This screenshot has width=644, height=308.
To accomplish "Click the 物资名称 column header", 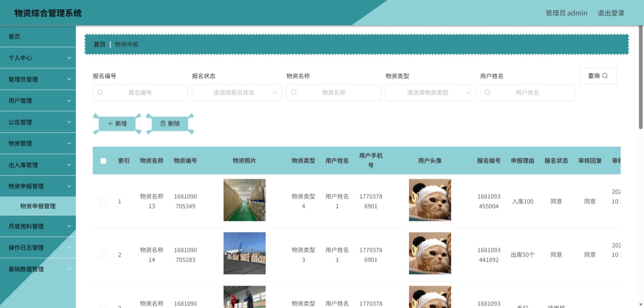I will coord(152,161).
